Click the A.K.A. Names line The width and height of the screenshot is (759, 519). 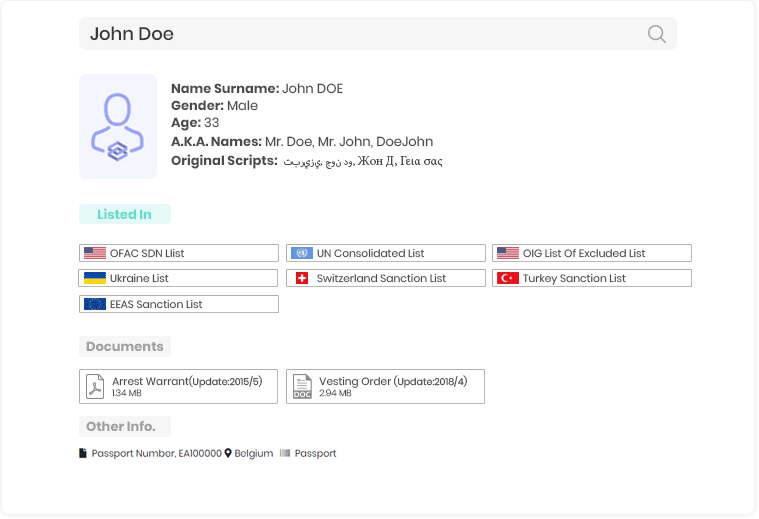(302, 141)
